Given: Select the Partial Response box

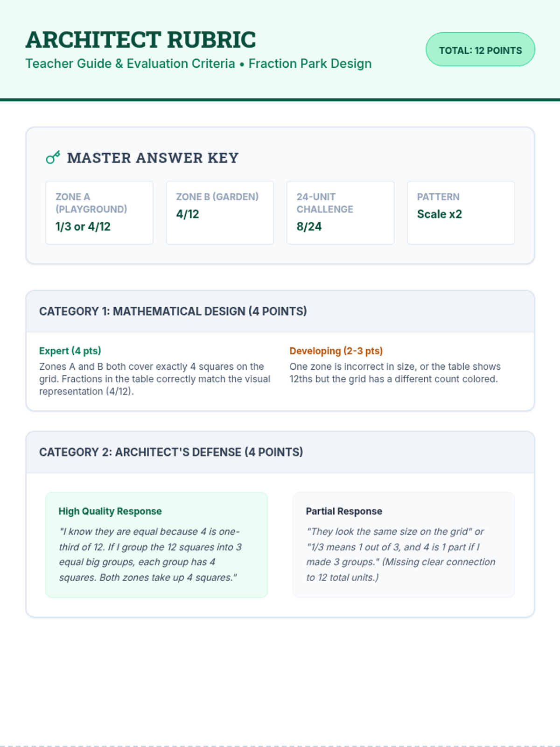Looking at the screenshot, I should click(x=404, y=544).
